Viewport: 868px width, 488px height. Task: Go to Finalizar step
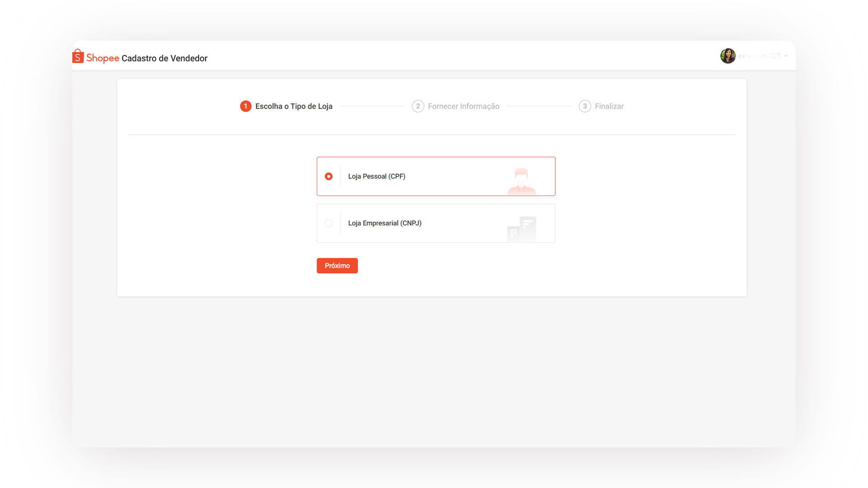[x=609, y=106]
